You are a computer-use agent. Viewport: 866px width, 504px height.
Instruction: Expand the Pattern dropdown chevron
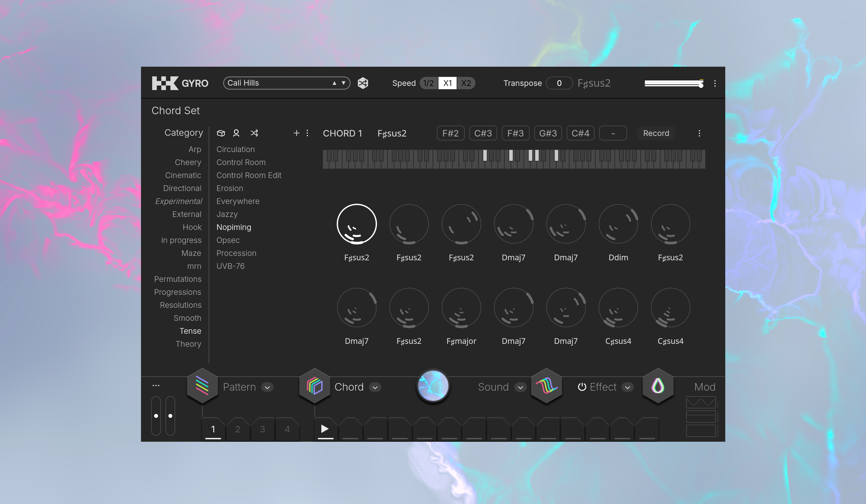coord(267,387)
